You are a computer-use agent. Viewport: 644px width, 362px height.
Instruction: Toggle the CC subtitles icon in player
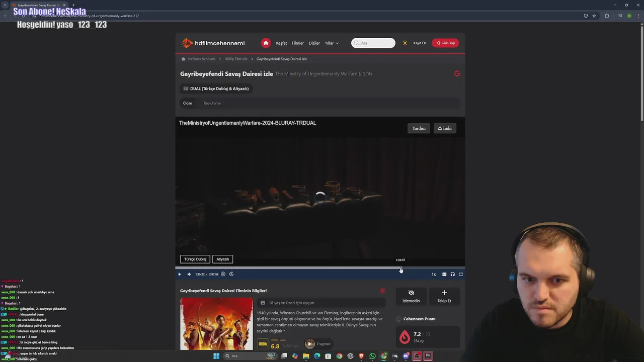[444, 274]
